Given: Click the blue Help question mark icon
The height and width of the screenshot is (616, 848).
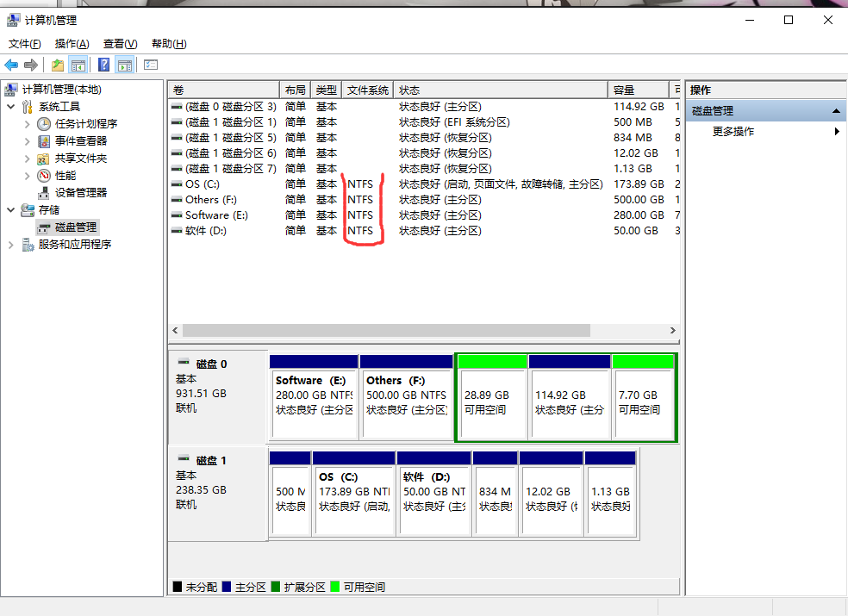Looking at the screenshot, I should (103, 65).
